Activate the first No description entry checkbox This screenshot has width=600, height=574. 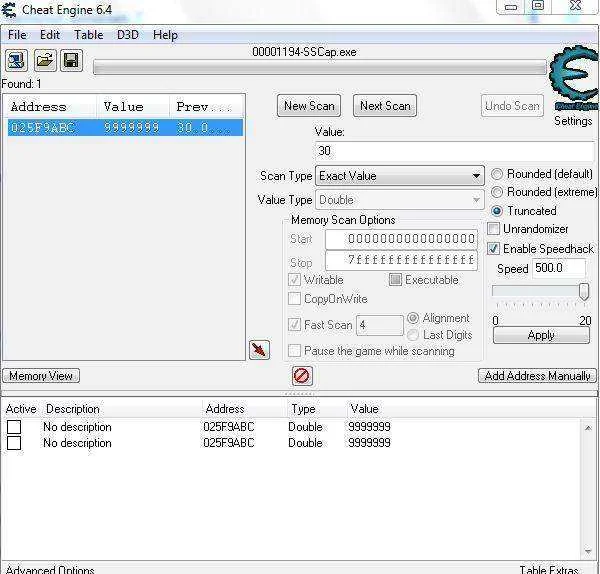click(x=14, y=427)
